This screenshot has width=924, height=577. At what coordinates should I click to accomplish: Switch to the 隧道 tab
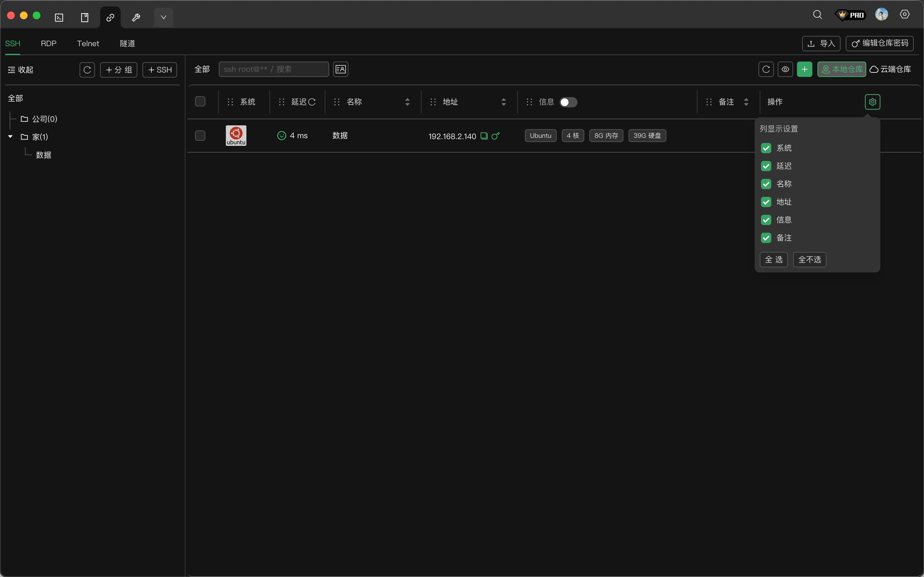click(127, 44)
